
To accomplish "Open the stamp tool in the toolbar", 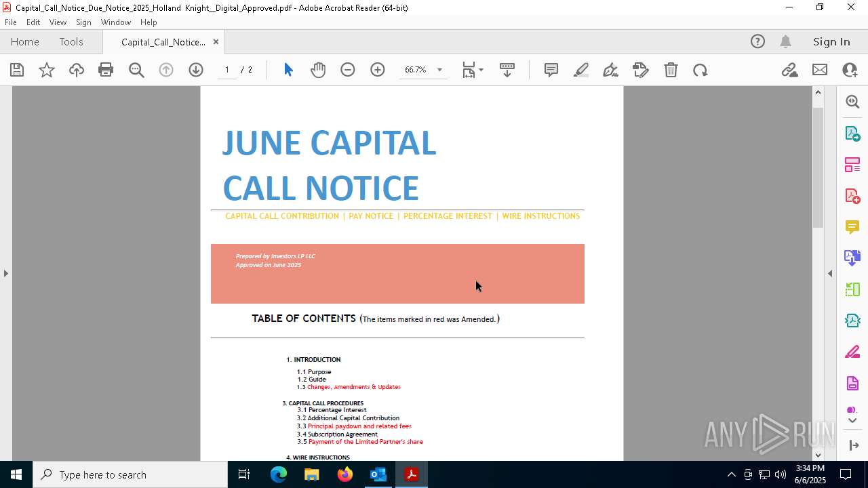I will pos(641,70).
